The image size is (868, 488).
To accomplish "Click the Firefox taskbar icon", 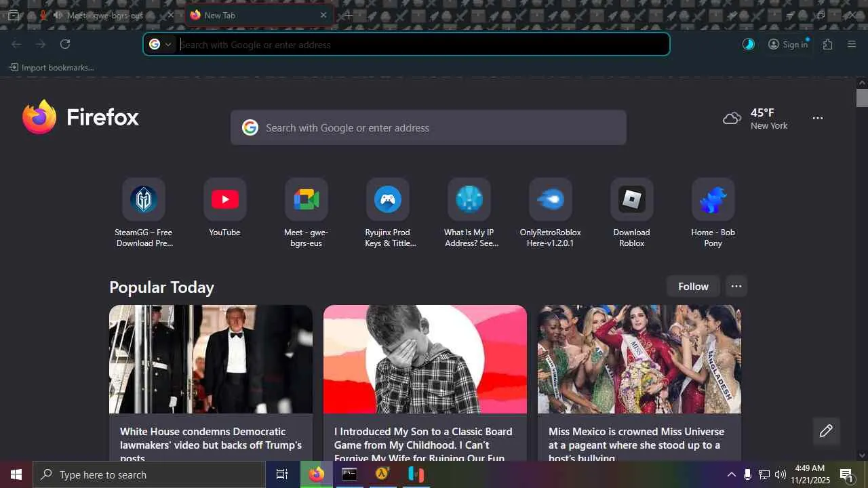I will 317,474.
